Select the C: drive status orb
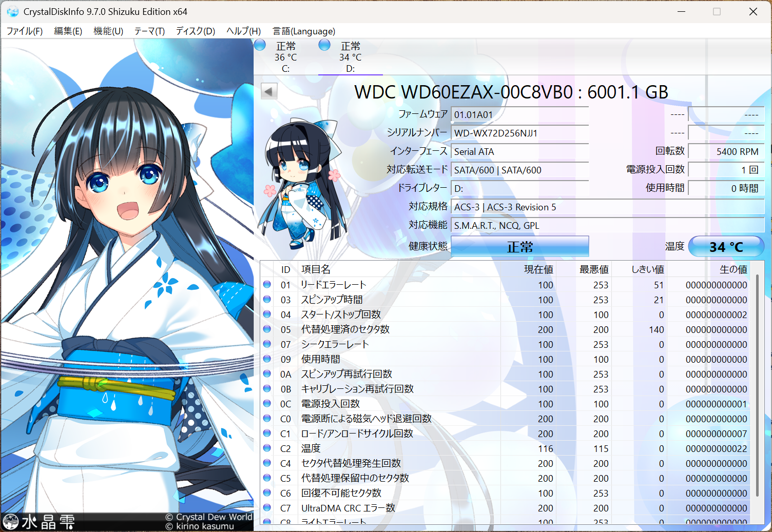The width and height of the screenshot is (772, 532). click(x=260, y=45)
